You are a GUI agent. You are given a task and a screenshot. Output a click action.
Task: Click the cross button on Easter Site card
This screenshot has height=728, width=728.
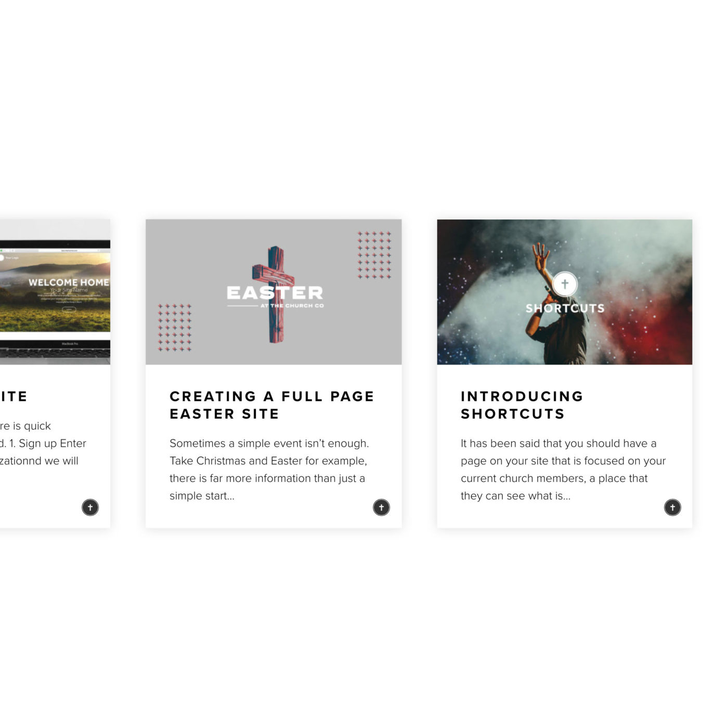click(x=381, y=507)
